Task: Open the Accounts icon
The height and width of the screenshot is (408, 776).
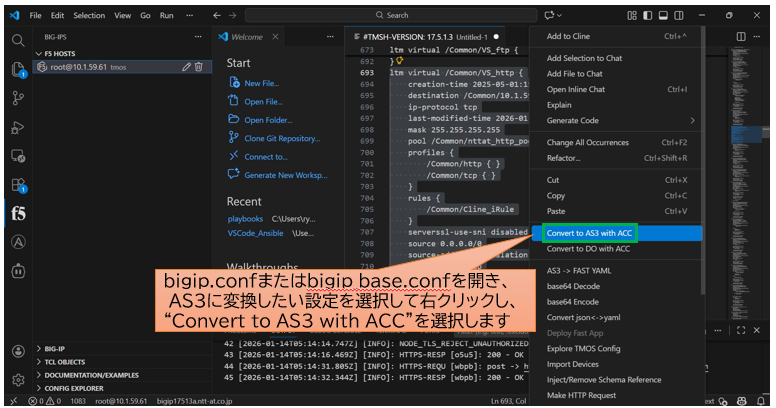Action: click(x=18, y=351)
